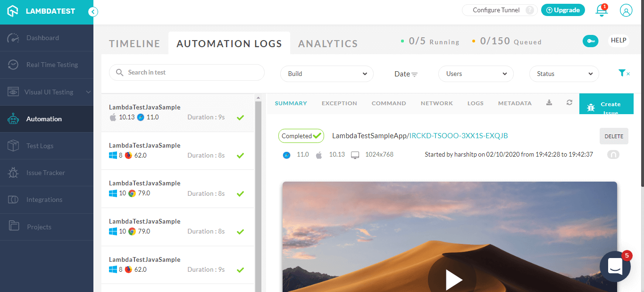Toggle the tunnel indicator beside the timestamp
644x292 pixels.
613,155
